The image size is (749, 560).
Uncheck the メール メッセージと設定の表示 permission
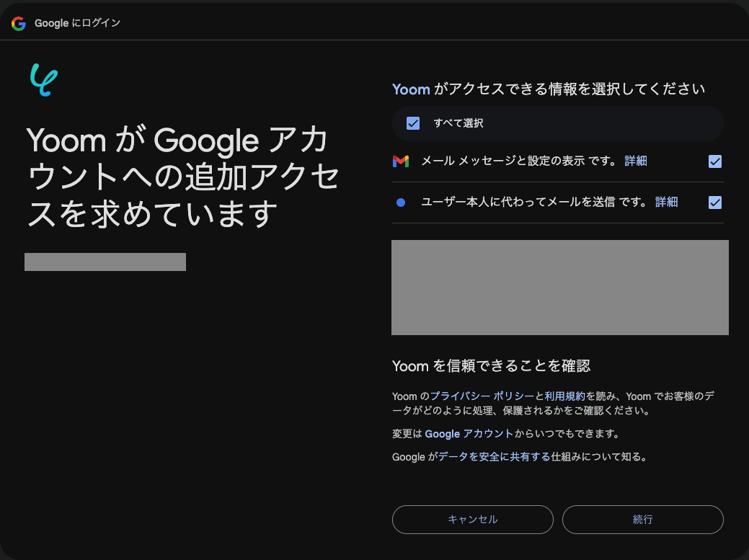(715, 161)
